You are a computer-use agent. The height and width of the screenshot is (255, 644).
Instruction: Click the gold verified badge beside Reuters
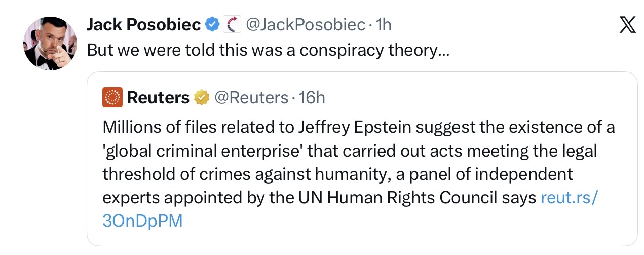click(x=202, y=97)
